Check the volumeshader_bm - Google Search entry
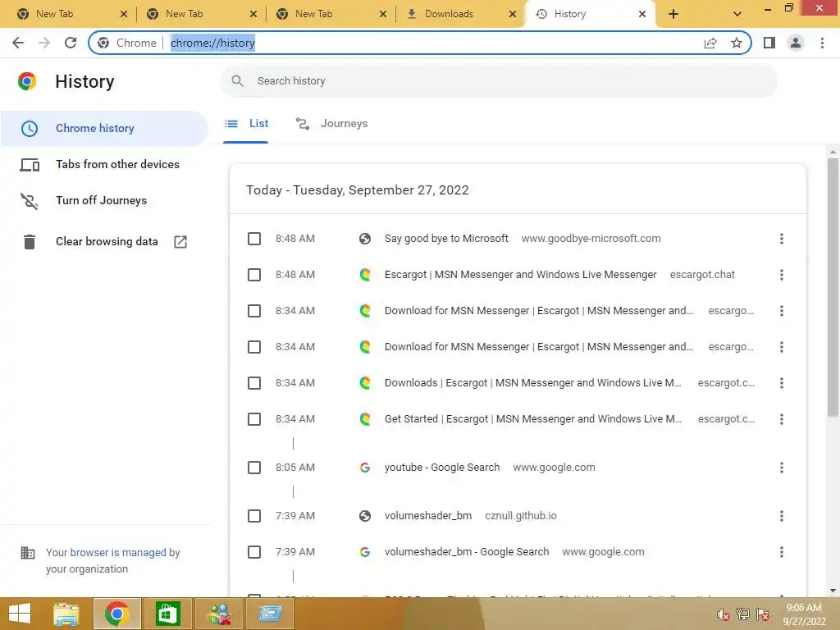 tap(254, 552)
